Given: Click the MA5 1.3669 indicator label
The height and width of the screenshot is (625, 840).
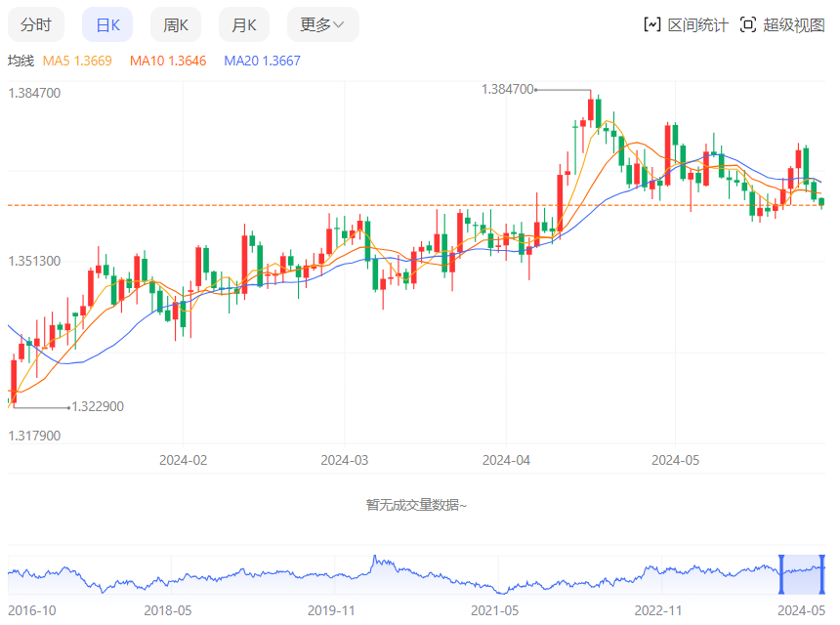Looking at the screenshot, I should 77,61.
